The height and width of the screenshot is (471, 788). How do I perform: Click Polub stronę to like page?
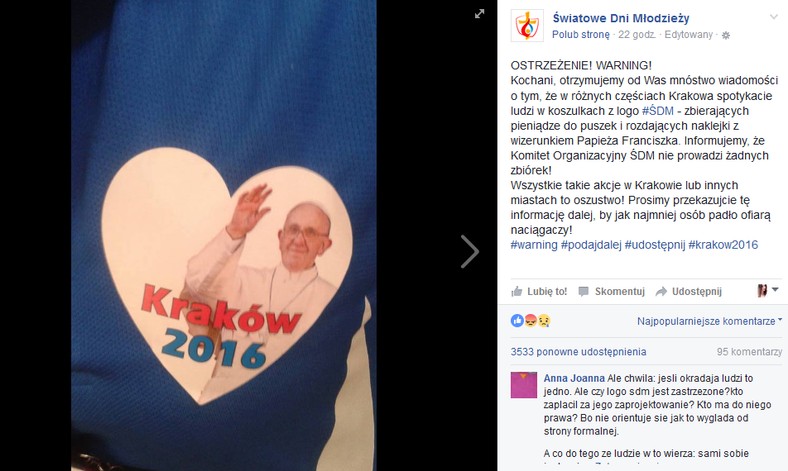pyautogui.click(x=580, y=35)
